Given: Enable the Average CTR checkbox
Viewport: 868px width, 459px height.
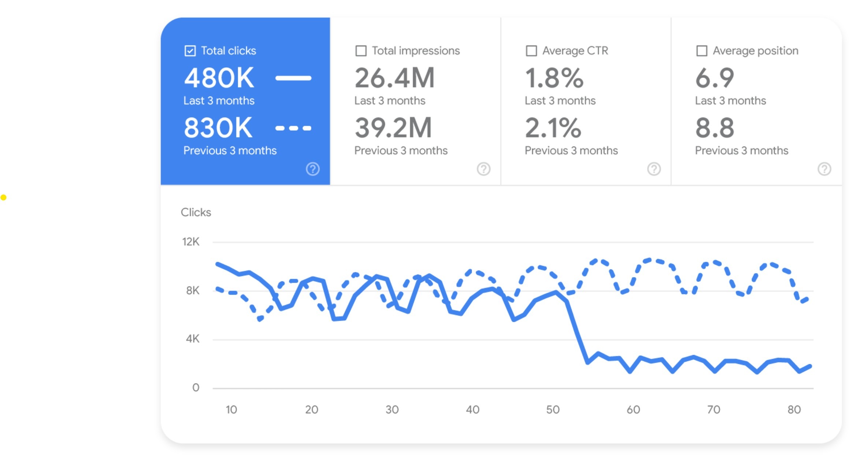Looking at the screenshot, I should (x=531, y=51).
